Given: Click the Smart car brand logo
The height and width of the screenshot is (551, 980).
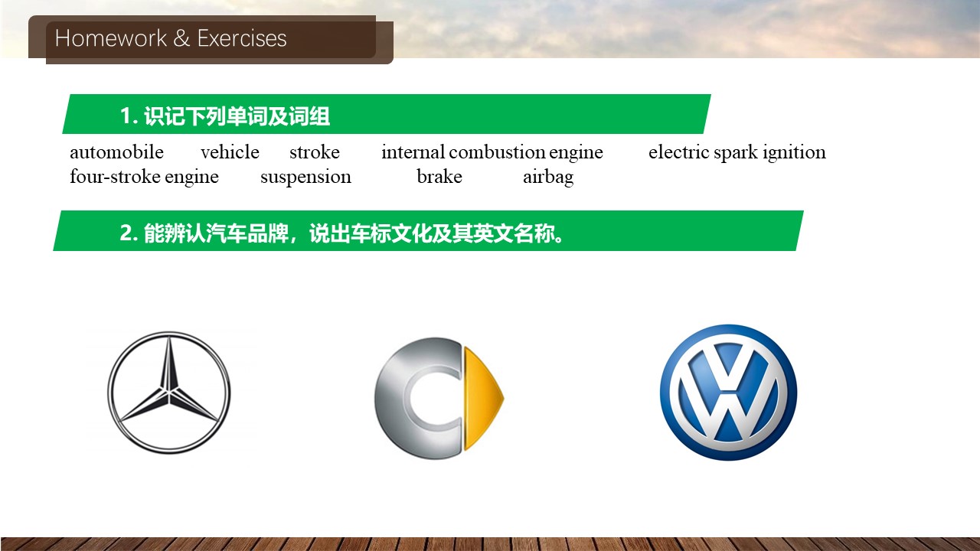Looking at the screenshot, I should pos(439,399).
